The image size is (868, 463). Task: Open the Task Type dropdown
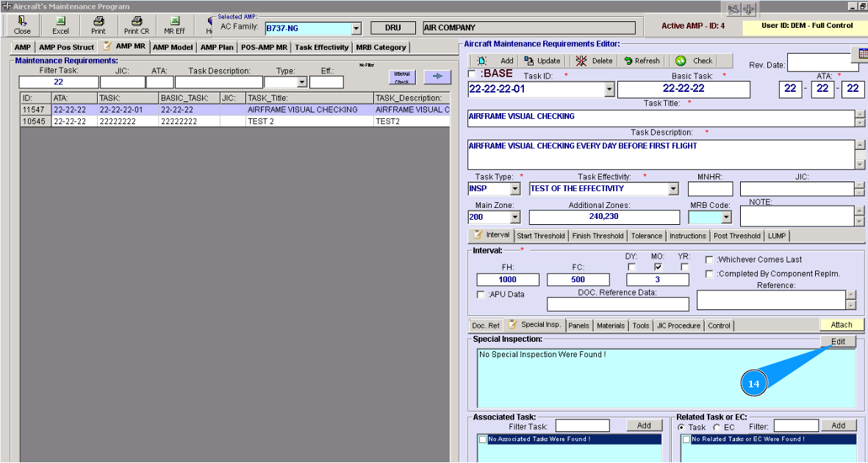[x=514, y=189]
